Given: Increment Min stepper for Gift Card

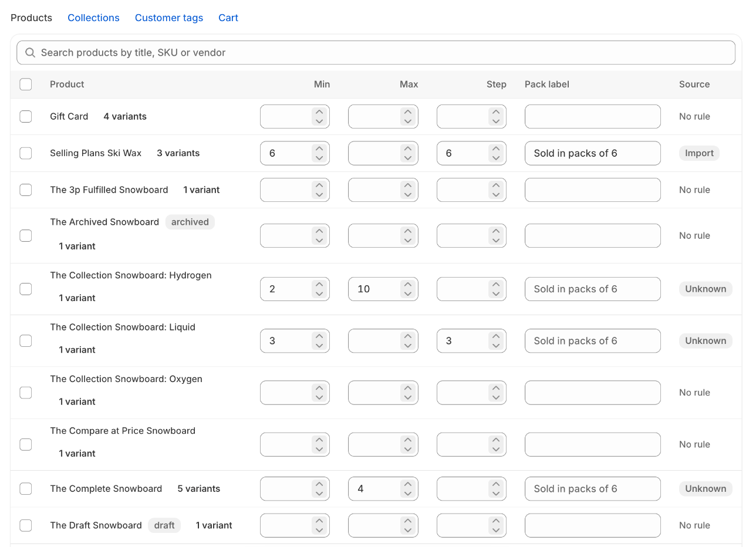Looking at the screenshot, I should [x=319, y=112].
